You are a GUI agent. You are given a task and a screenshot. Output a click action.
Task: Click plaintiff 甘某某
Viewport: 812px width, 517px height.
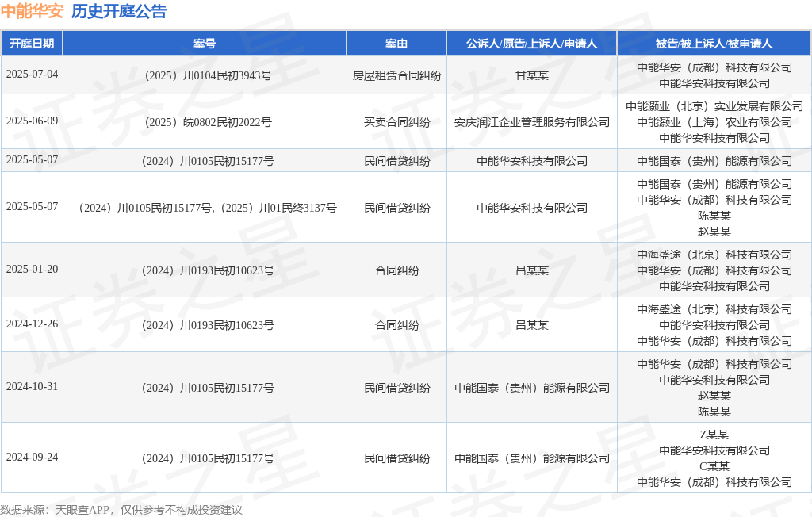click(532, 75)
